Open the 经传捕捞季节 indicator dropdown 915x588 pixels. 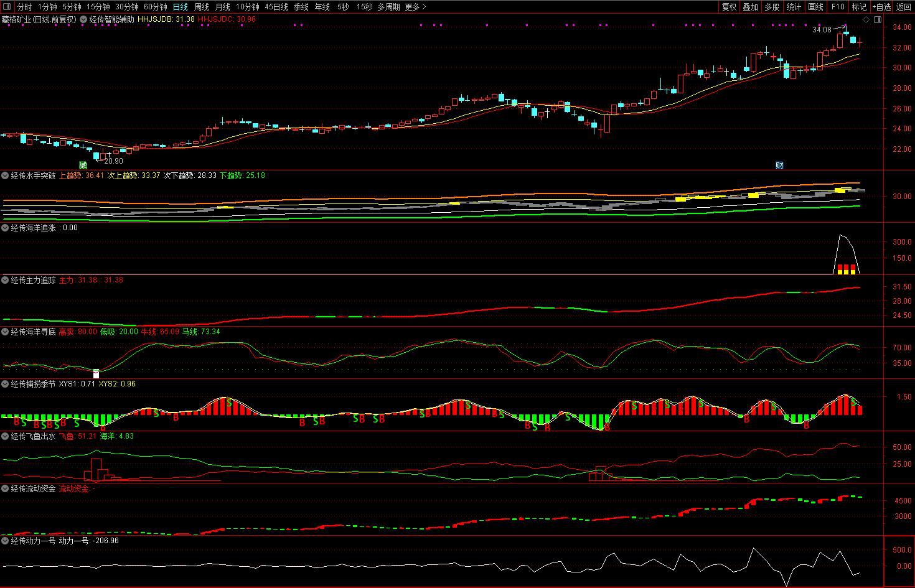point(6,384)
